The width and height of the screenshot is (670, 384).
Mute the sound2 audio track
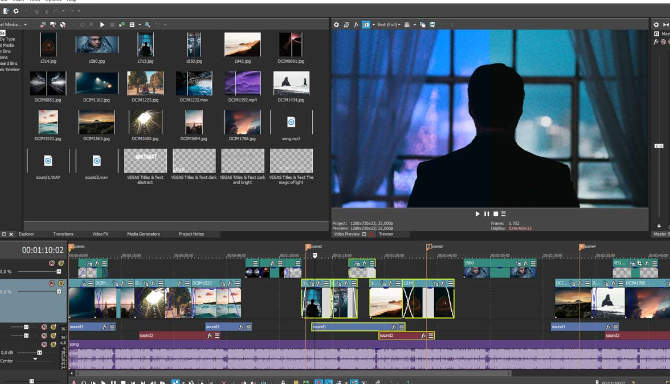pos(44,336)
